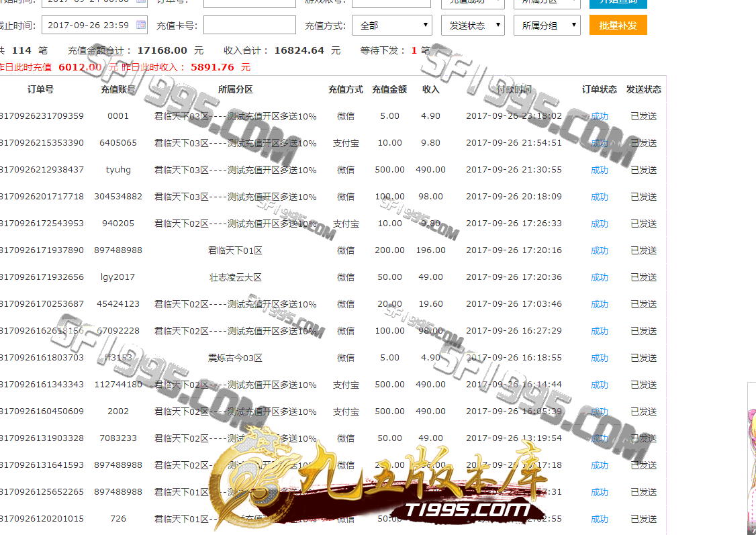This screenshot has height=535, width=756.
Task: Click the orange 批量补发 button
Action: [x=618, y=25]
